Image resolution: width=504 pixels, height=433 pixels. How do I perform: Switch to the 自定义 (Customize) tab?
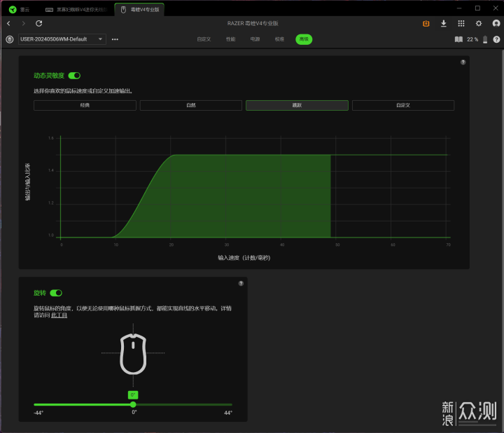pos(204,39)
